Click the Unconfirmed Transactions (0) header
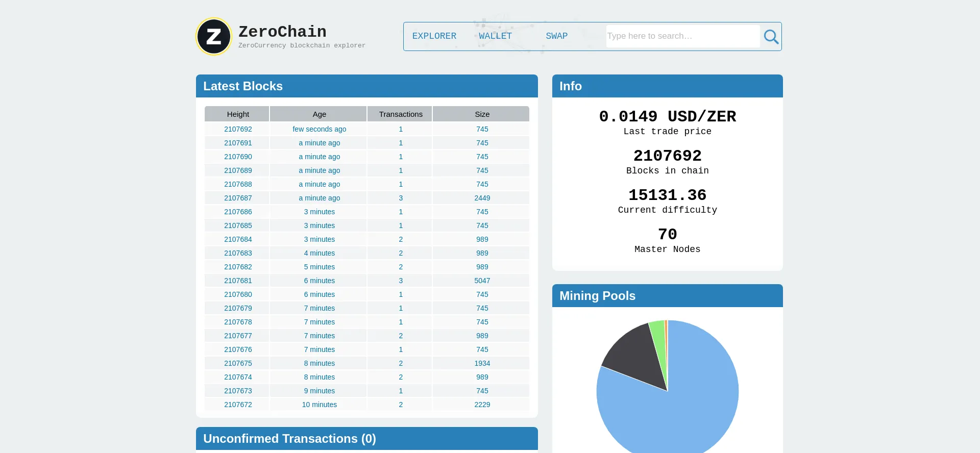Viewport: 980px width, 453px height. pos(367,439)
